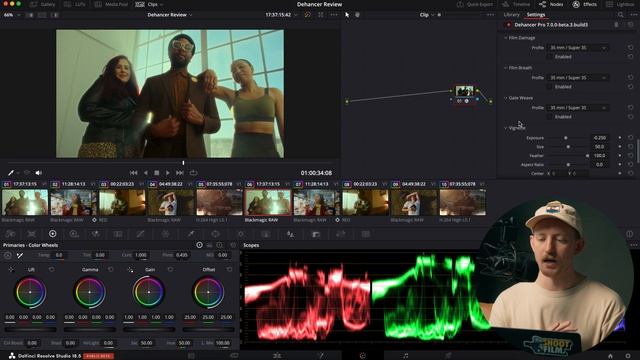Viewport: 640px width, 360px height.
Task: Enable the Film Damage checkbox
Action: click(x=550, y=57)
